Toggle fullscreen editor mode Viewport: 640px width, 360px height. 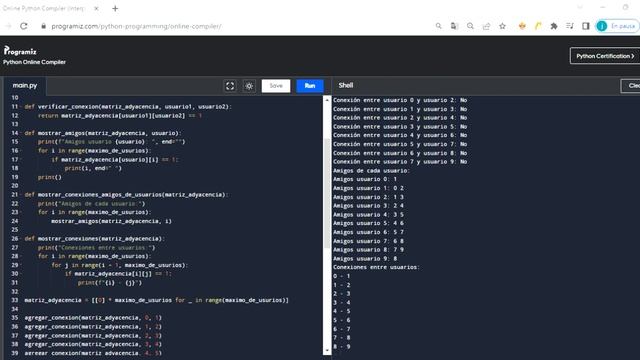(230, 86)
